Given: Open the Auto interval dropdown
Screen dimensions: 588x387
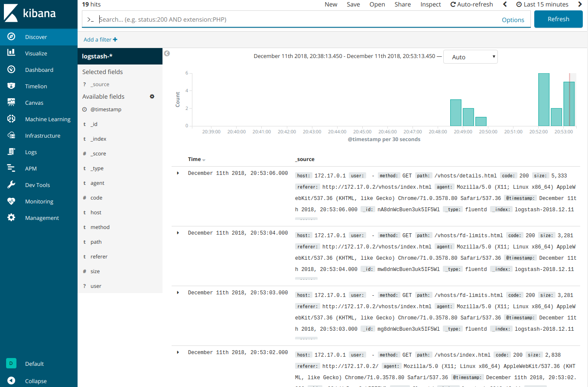Looking at the screenshot, I should pos(470,57).
